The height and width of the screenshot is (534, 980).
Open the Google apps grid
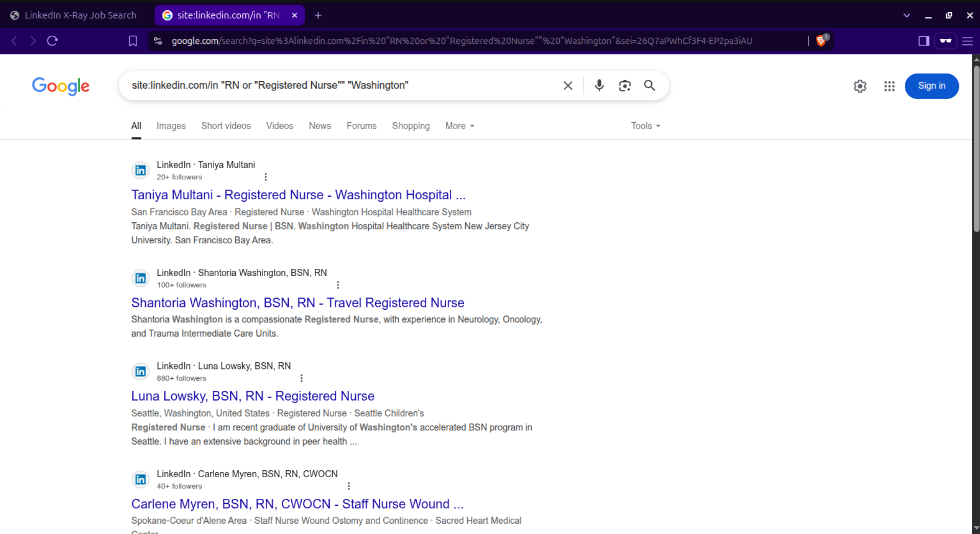[x=889, y=86]
